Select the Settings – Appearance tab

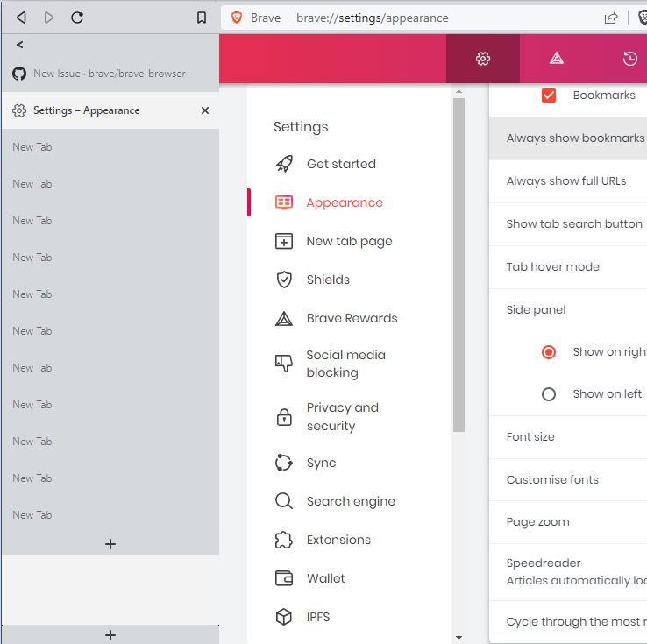click(110, 110)
